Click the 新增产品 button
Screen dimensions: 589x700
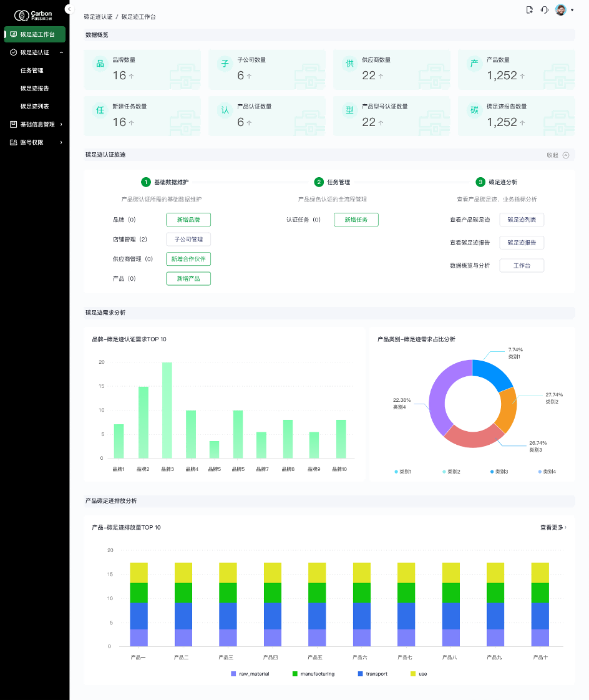(x=188, y=279)
